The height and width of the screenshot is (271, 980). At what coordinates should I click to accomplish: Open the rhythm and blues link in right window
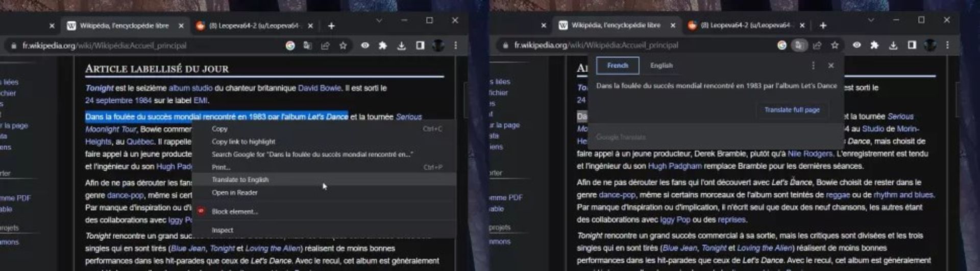(904, 195)
